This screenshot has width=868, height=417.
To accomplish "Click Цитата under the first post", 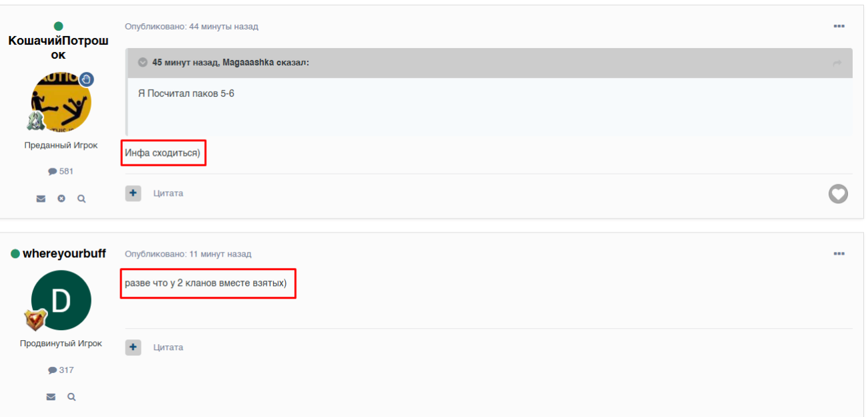I will pyautogui.click(x=168, y=193).
